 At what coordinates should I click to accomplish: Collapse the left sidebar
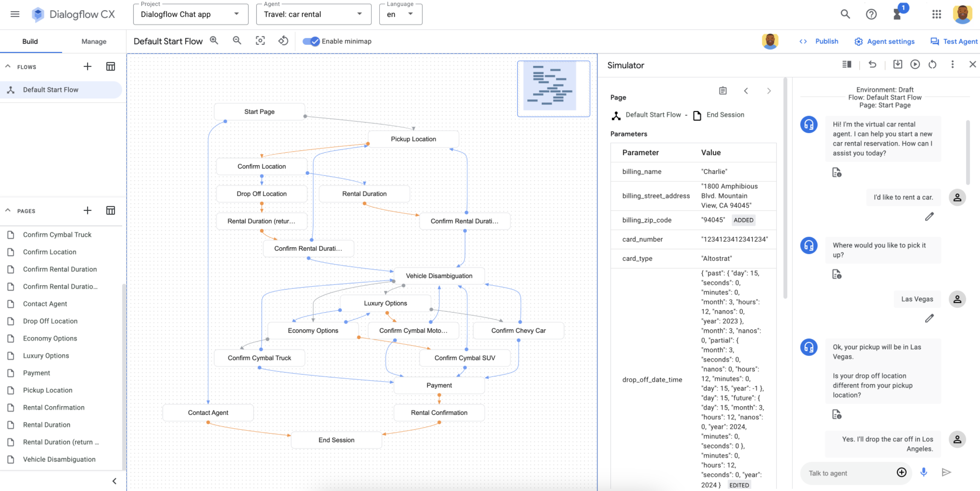pos(114,481)
